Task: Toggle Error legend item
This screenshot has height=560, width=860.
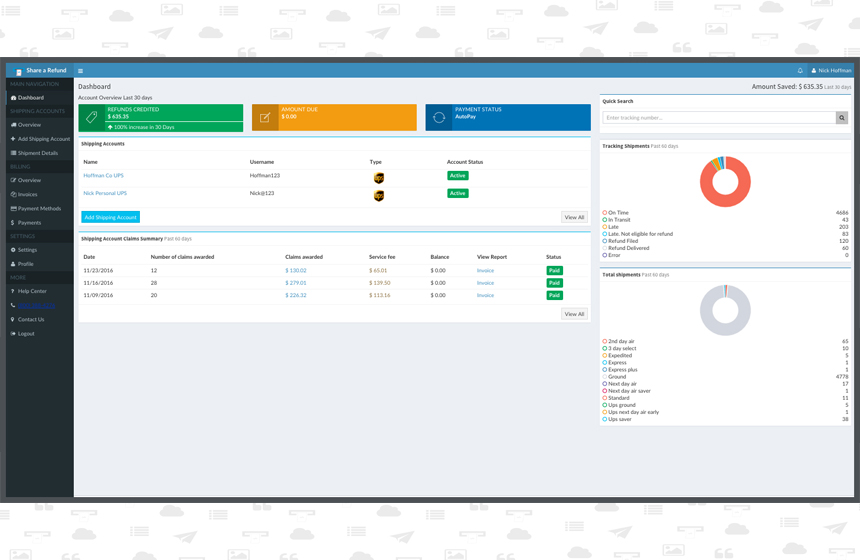Action: pyautogui.click(x=611, y=256)
